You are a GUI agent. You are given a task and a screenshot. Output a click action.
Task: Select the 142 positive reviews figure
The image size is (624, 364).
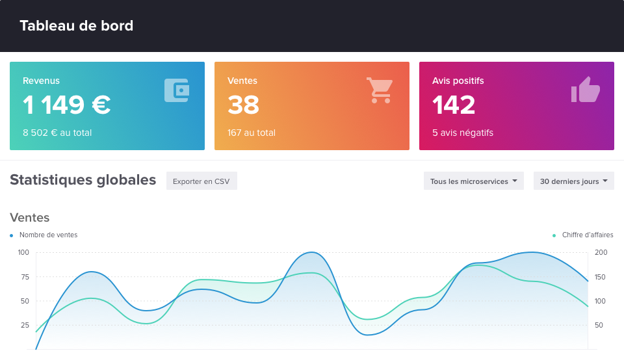point(454,105)
